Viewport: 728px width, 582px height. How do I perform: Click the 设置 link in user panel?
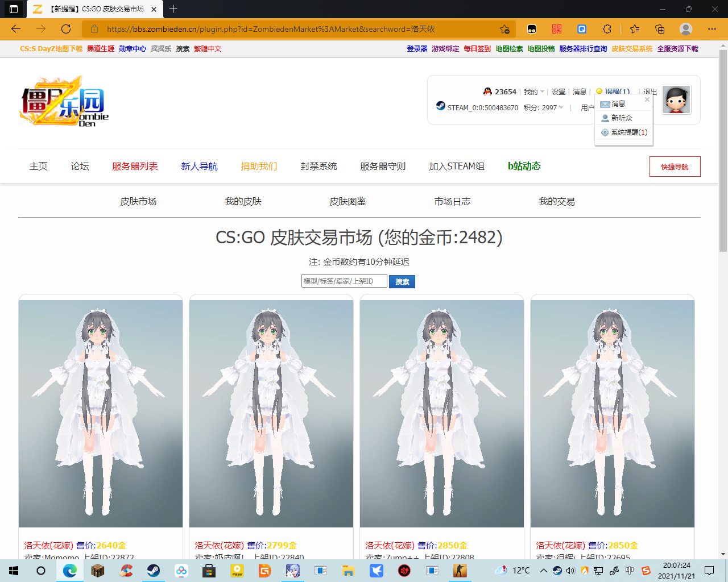(559, 92)
